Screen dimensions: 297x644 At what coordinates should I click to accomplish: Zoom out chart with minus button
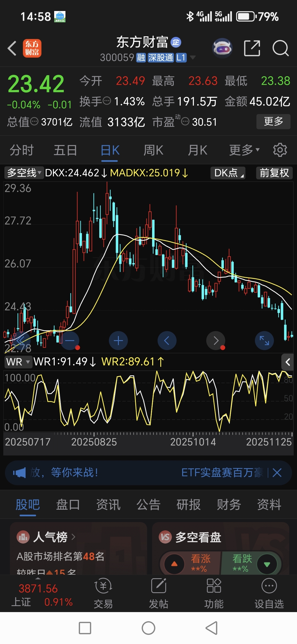point(70,341)
